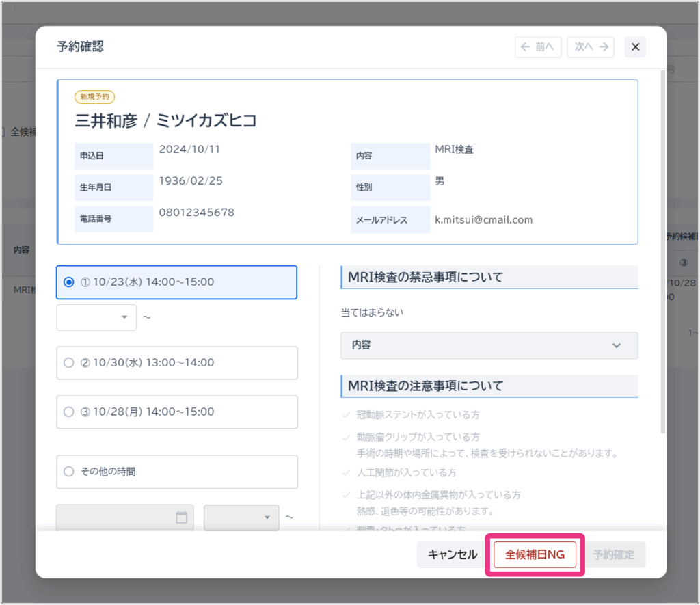
Task: Go to next reservation with 次へ
Action: [591, 47]
